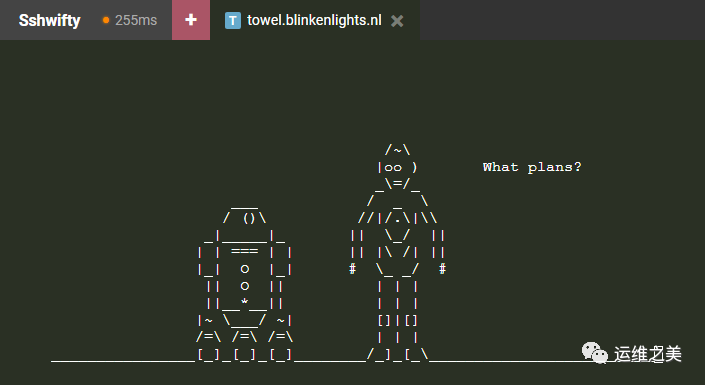
Task: Select the towel.blinkenlights.nl tab
Action: coord(314,20)
